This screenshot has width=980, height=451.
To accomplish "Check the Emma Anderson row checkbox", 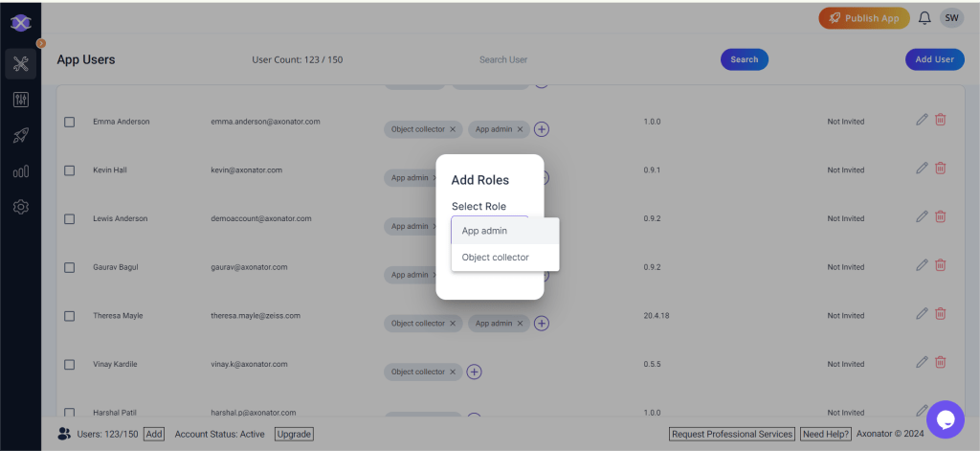I will point(69,123).
